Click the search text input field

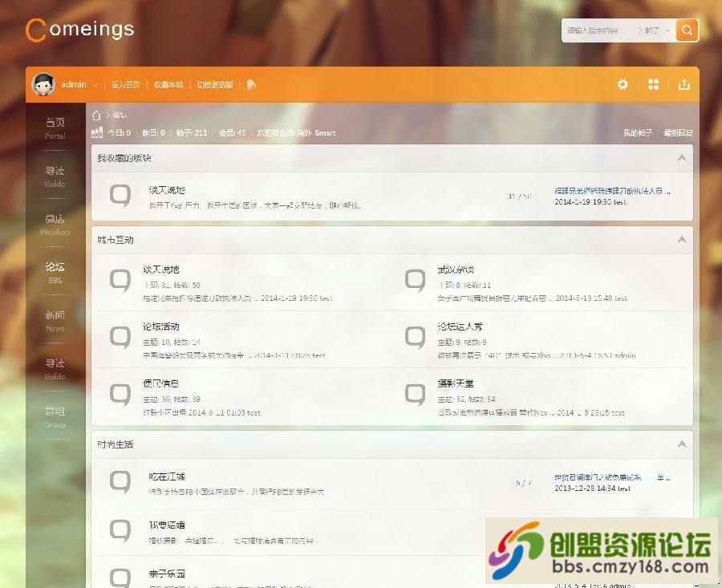tap(598, 30)
